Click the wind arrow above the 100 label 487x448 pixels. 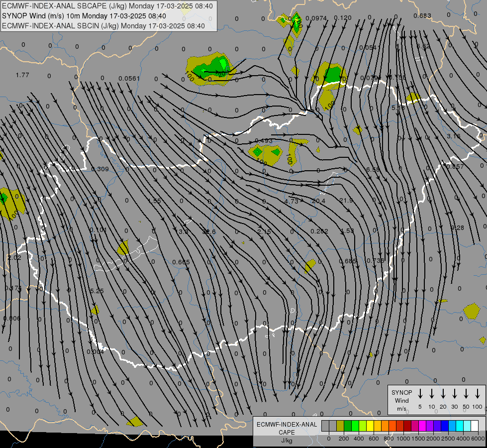click(x=478, y=394)
